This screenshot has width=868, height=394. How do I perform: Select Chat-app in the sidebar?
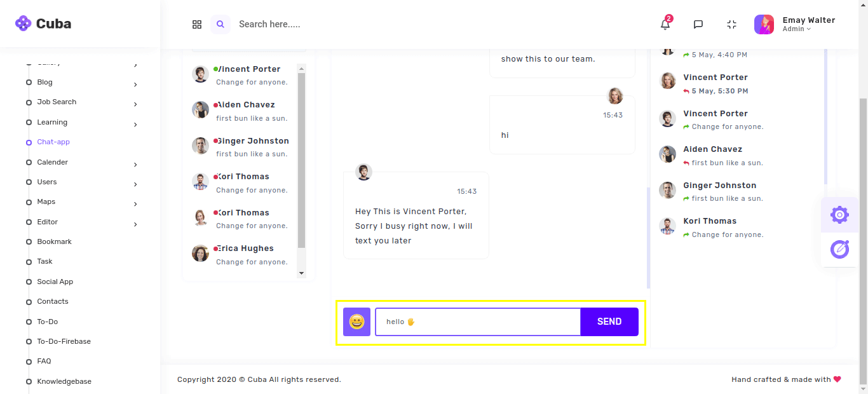53,142
